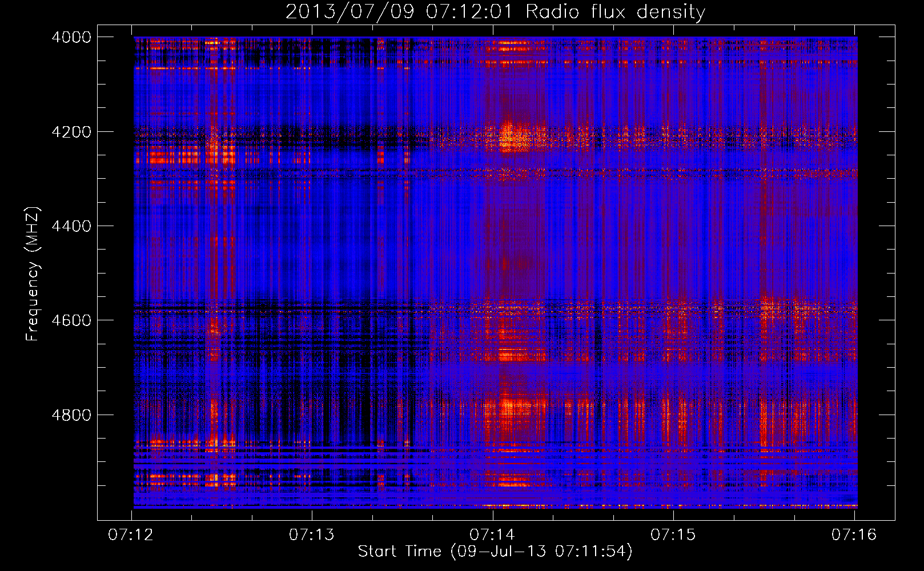The image size is (924, 571).
Task: Click the 4600 frequency axis label
Action: [71, 320]
